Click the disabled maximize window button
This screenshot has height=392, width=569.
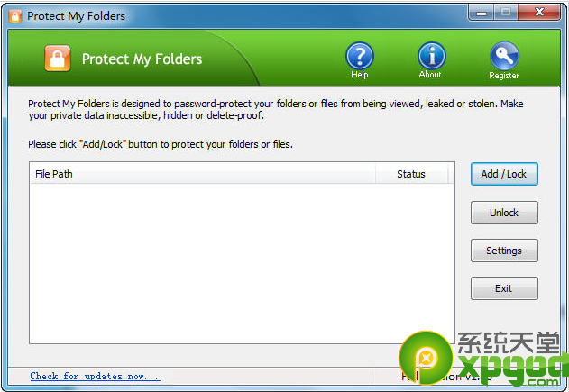click(506, 13)
